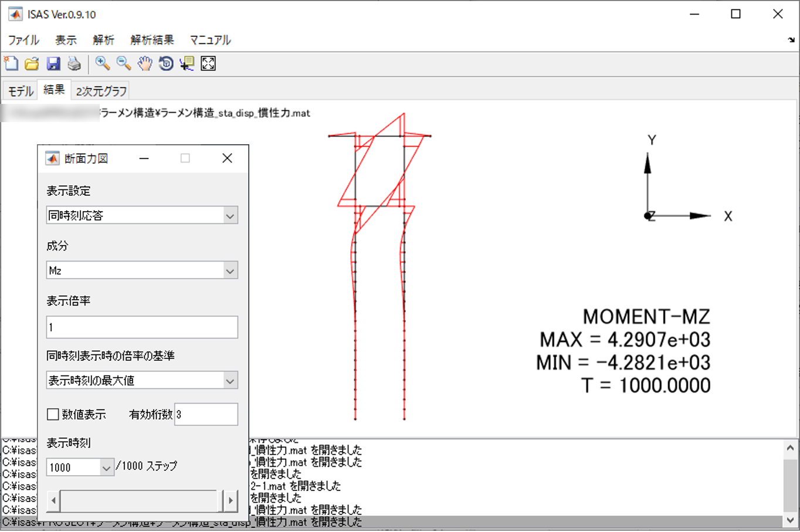
Task: Open the 1000 step number dropdown
Action: click(106, 467)
